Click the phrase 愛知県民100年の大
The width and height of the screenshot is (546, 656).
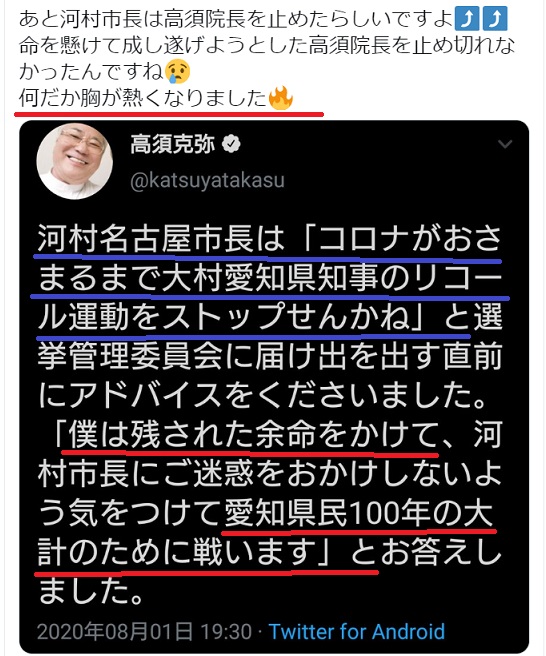click(359, 513)
